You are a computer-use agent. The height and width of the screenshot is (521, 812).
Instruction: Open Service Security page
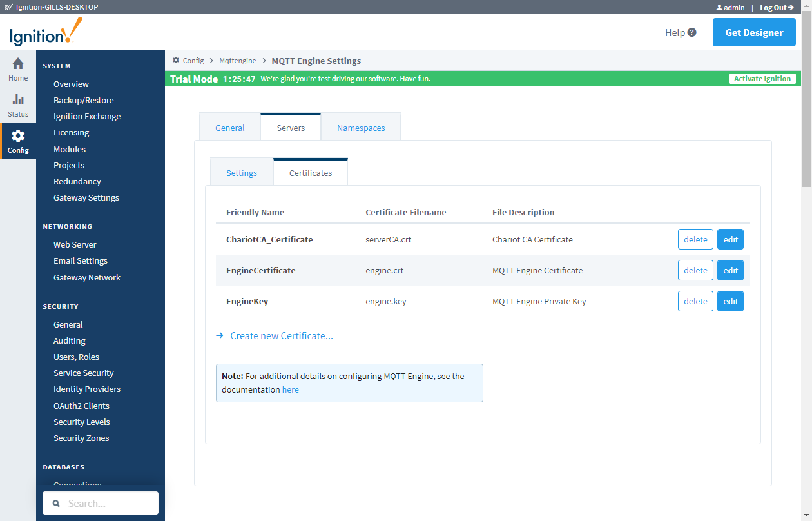pos(84,373)
